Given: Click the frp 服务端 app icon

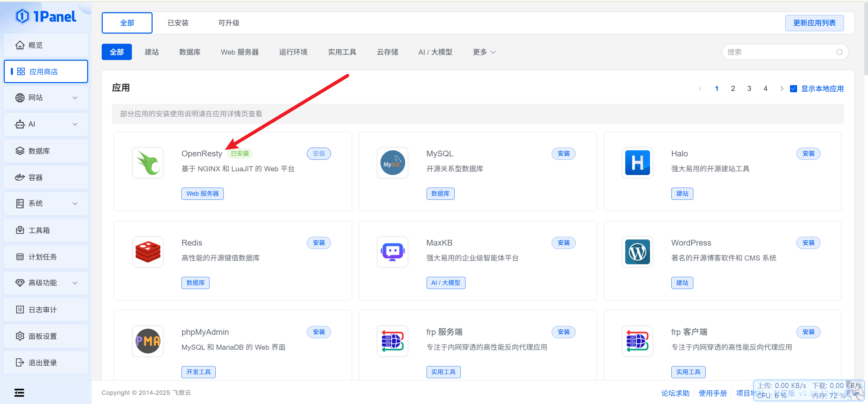Looking at the screenshot, I should click(x=393, y=341).
